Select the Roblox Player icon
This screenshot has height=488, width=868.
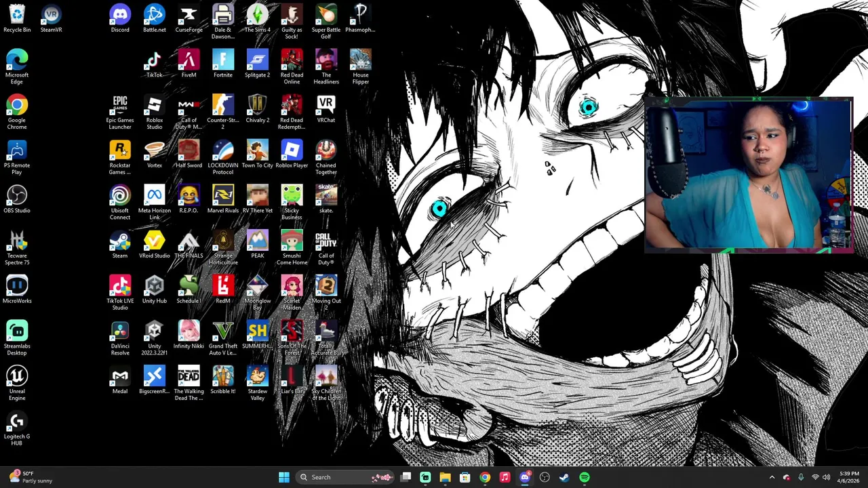coord(292,154)
